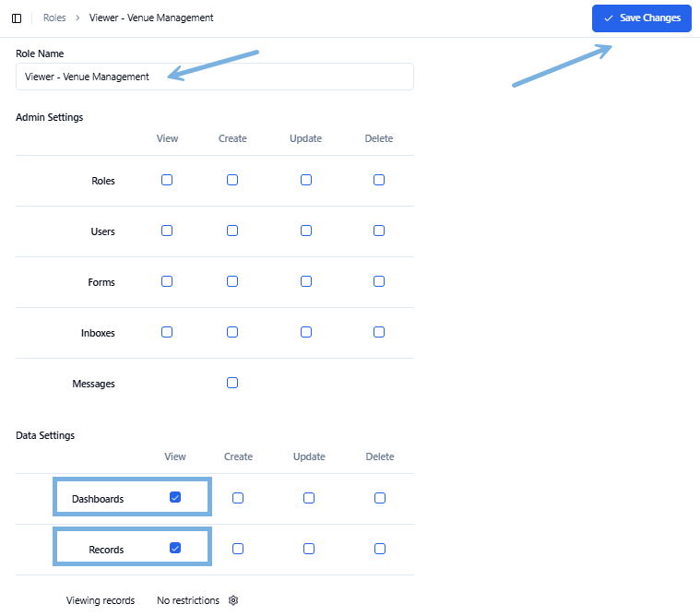Click Save Changes button
The image size is (700, 616).
pos(642,18)
